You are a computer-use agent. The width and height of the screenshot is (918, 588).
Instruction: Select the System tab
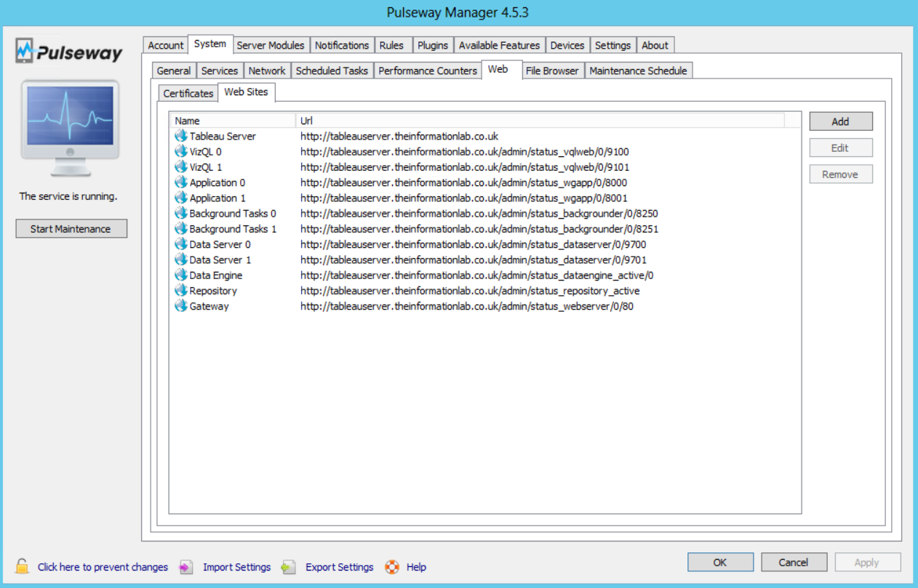click(x=210, y=44)
